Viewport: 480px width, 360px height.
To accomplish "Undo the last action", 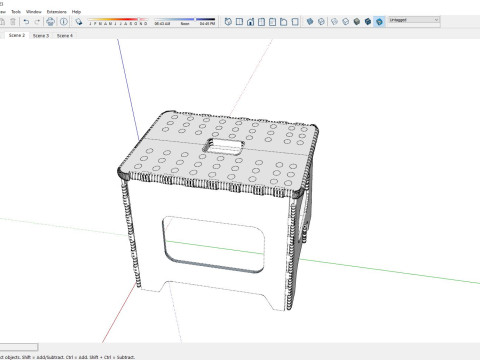I will (x=26, y=22).
